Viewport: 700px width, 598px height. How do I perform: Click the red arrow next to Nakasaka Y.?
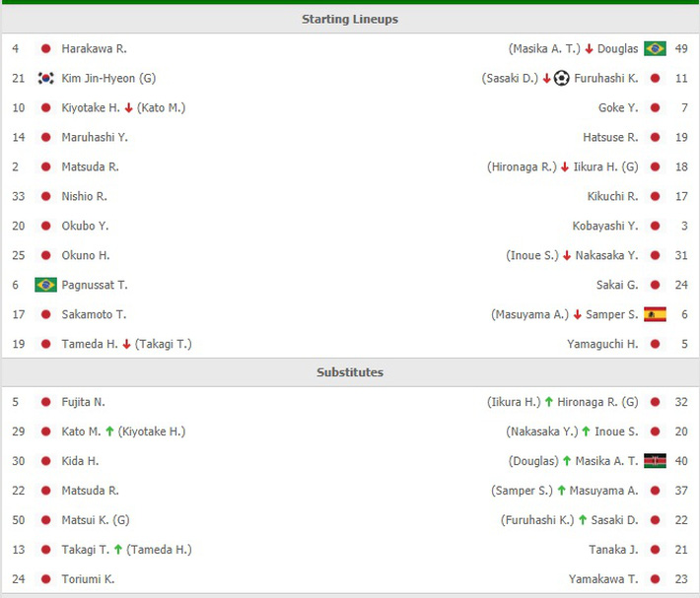coord(567,255)
